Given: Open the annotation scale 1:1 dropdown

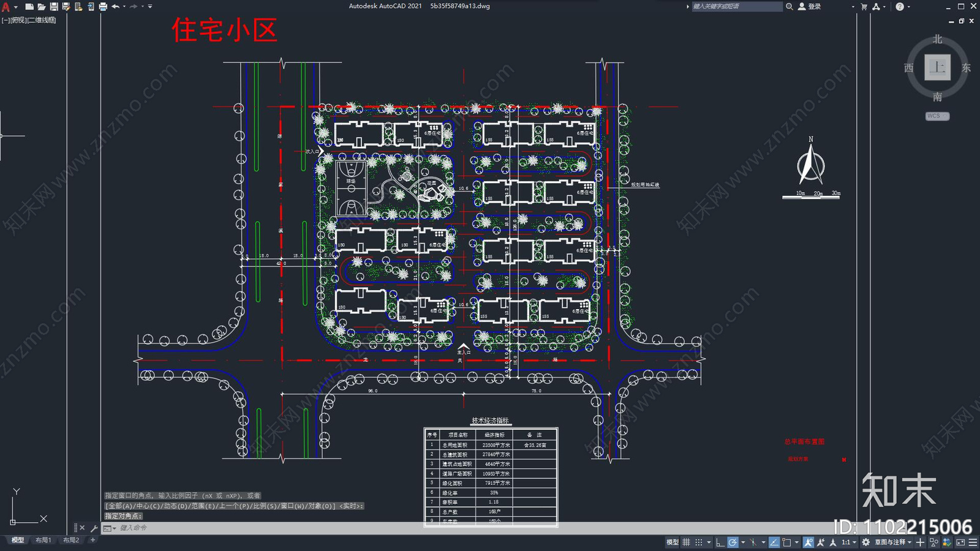Looking at the screenshot, I should click(x=850, y=543).
